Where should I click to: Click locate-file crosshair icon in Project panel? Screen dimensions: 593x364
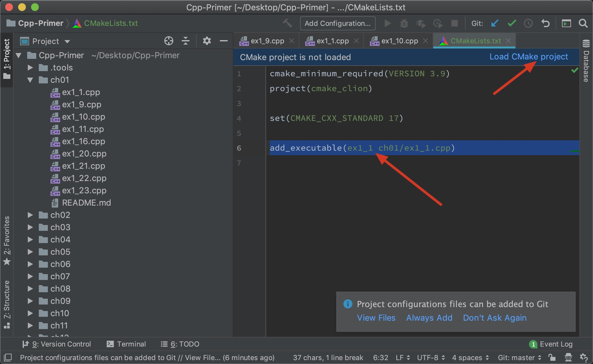[169, 41]
